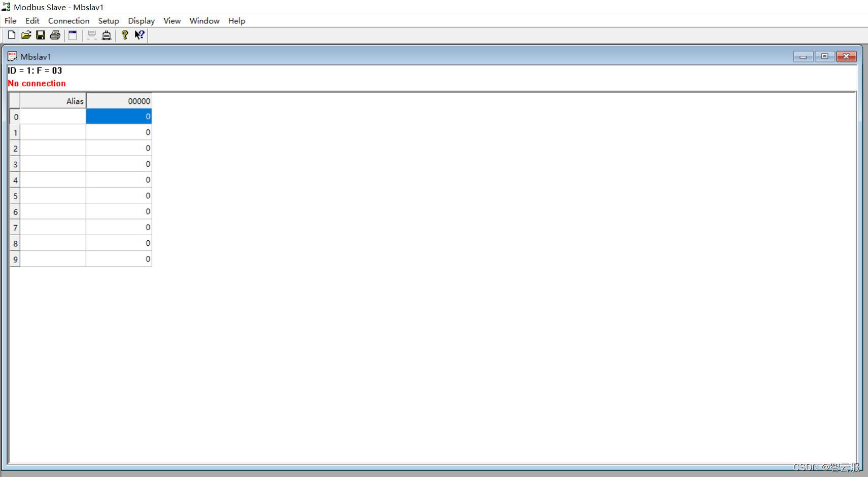Click the New document toolbar icon
This screenshot has width=868, height=477.
[x=11, y=35]
